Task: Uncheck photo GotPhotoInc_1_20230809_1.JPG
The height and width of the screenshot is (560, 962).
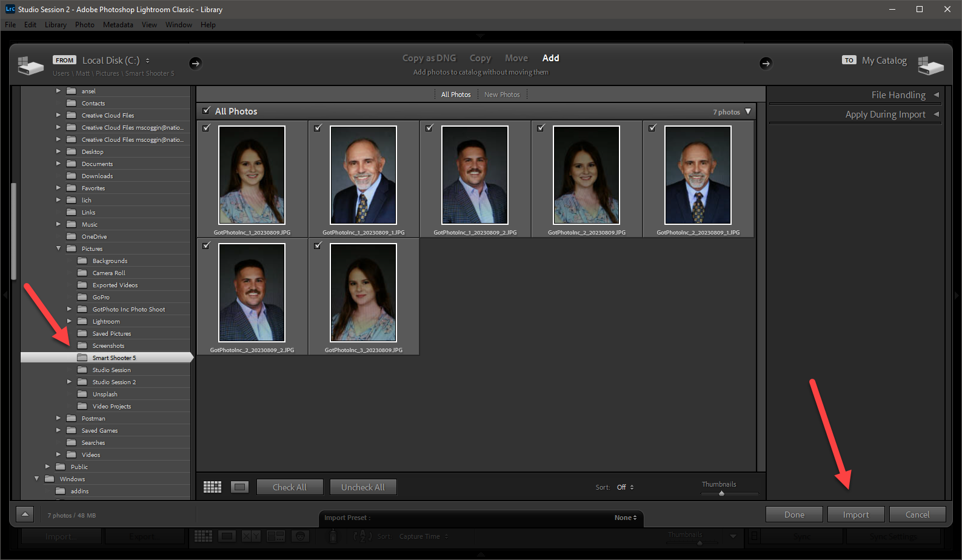Action: (318, 128)
